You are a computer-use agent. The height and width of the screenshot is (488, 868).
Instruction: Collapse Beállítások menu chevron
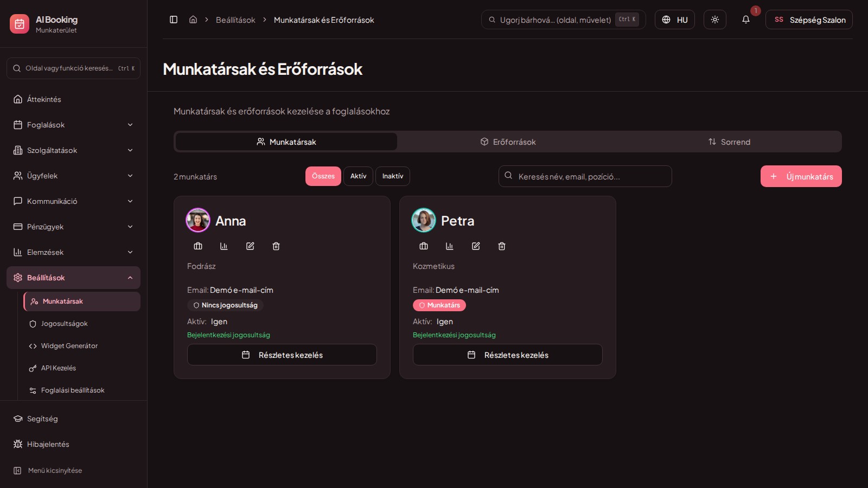pyautogui.click(x=130, y=278)
